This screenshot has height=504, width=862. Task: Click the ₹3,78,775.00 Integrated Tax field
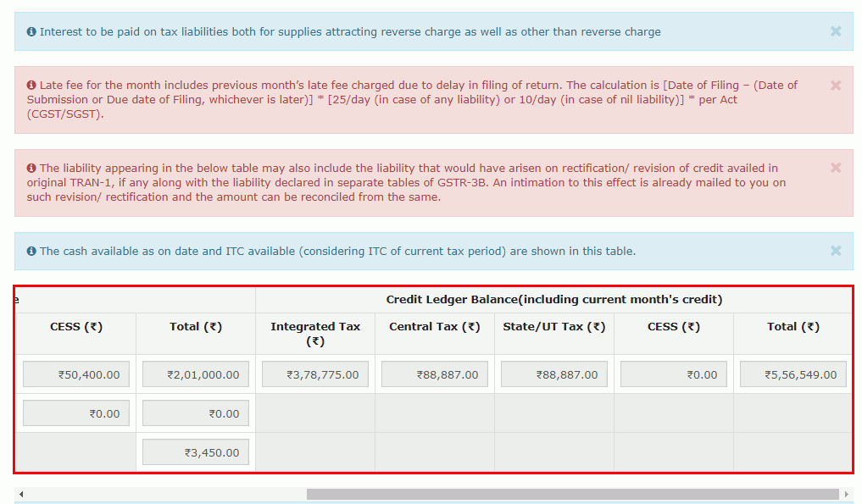315,374
